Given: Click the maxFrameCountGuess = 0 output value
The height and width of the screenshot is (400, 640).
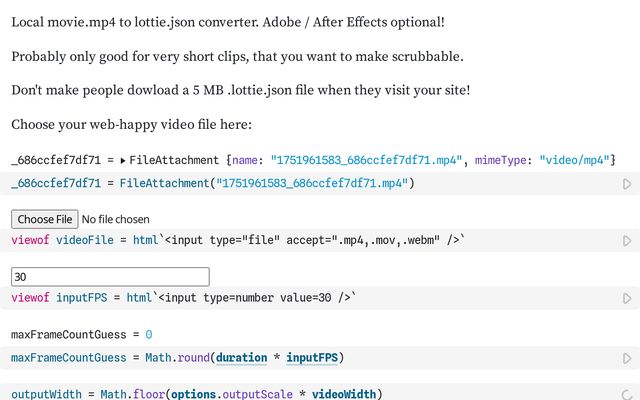Looking at the screenshot, I should (x=149, y=335).
